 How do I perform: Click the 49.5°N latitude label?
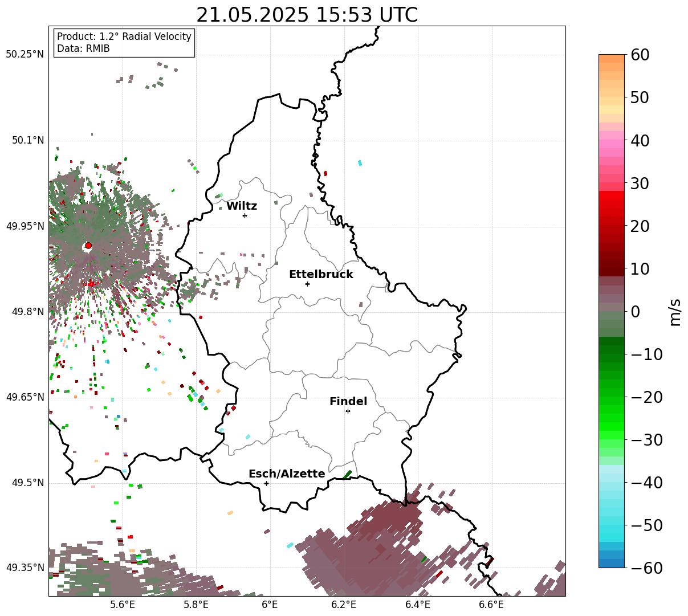27,483
